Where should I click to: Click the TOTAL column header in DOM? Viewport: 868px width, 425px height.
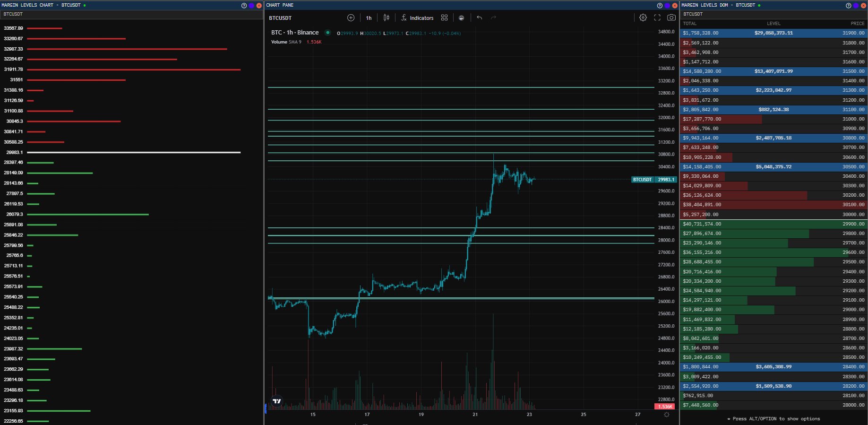[x=689, y=24]
